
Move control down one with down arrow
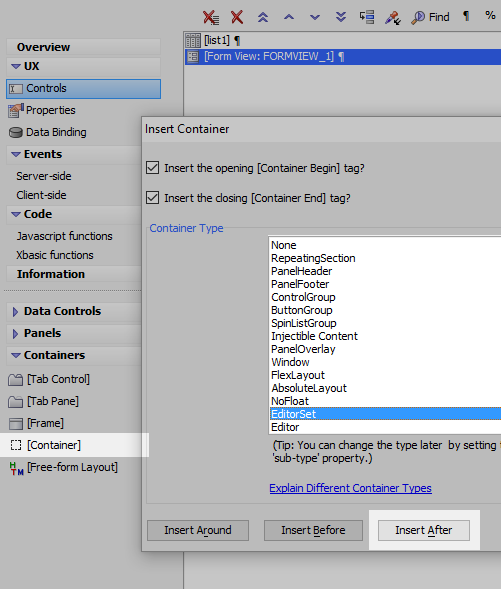tap(315, 17)
